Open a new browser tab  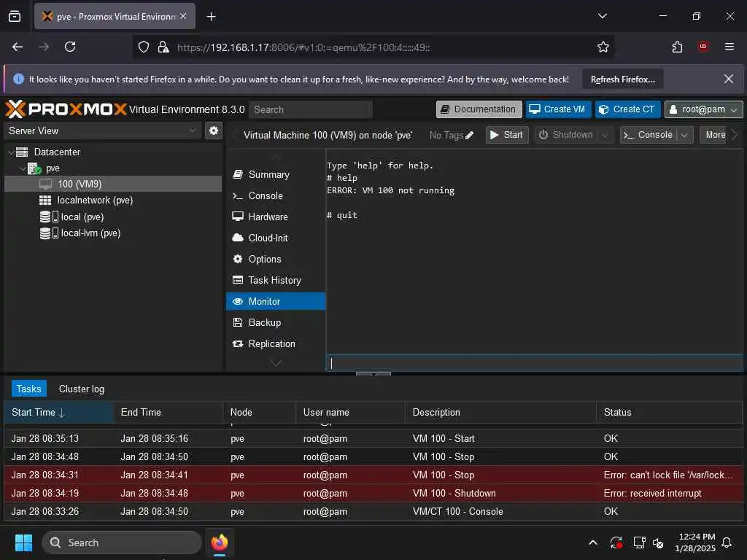211,17
